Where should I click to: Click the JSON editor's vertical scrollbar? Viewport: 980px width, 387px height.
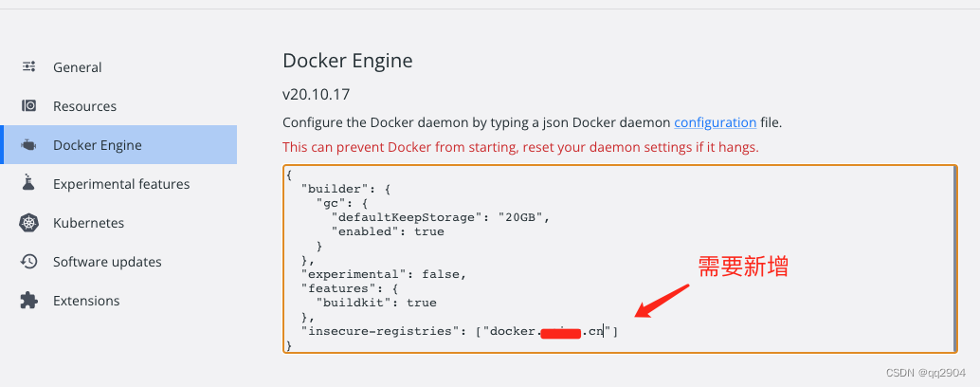click(954, 259)
